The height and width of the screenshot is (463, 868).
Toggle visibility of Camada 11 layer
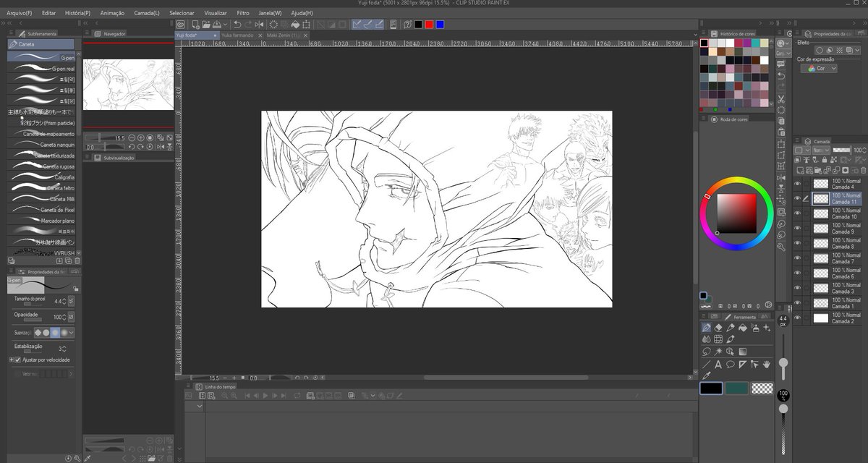click(798, 198)
